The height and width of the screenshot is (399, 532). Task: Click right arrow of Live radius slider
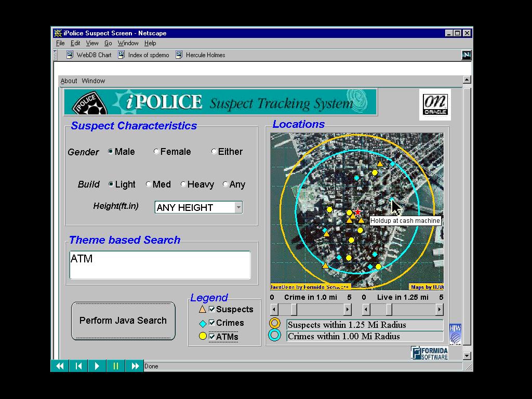[440, 310]
